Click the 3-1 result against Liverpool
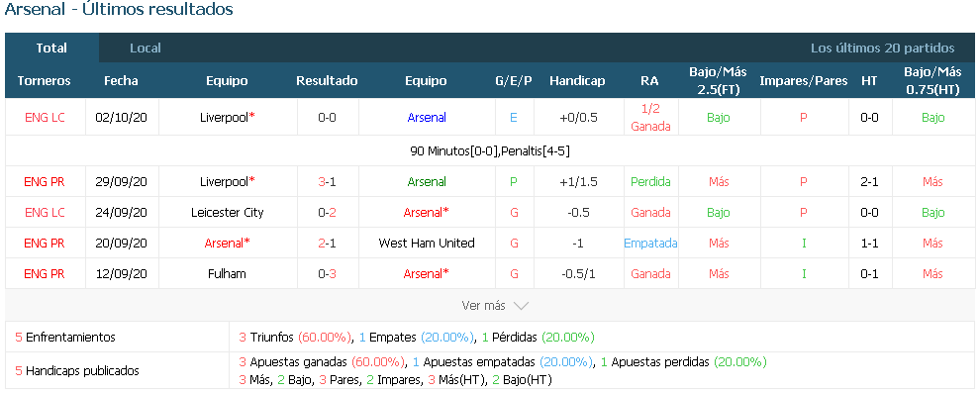The width and height of the screenshot is (980, 394). coord(327,181)
